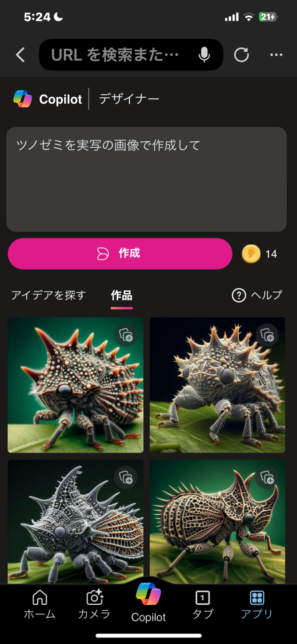Add gray insect on black background to collection
Image resolution: width=297 pixels, height=644 pixels.
pyautogui.click(x=267, y=335)
